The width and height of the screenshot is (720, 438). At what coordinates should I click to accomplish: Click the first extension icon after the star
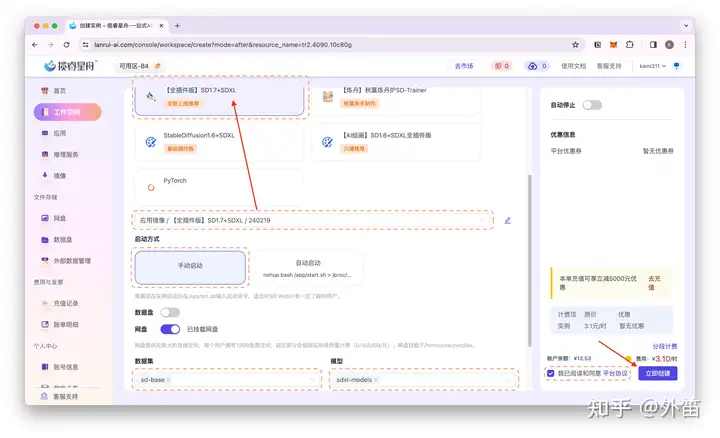pyautogui.click(x=597, y=45)
